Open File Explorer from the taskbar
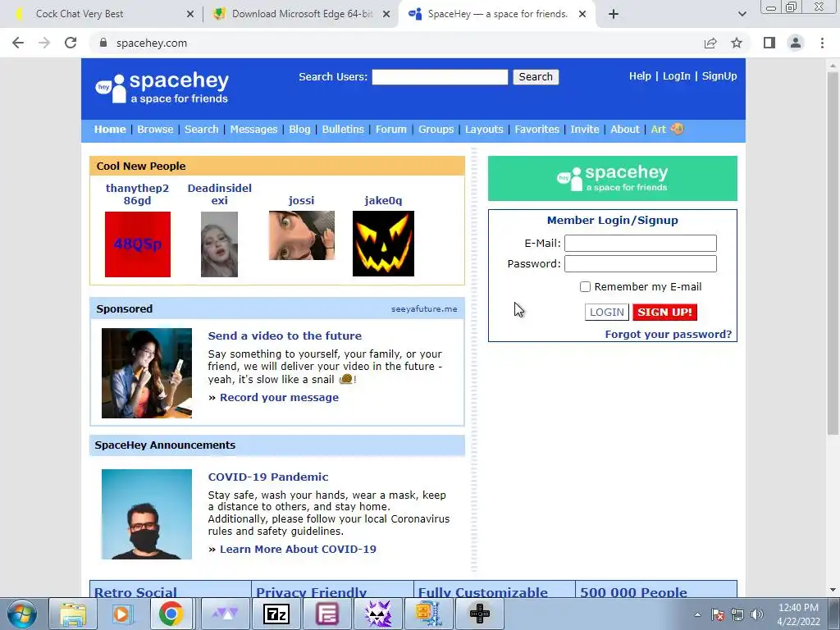Viewport: 840px width, 630px height. [x=73, y=614]
